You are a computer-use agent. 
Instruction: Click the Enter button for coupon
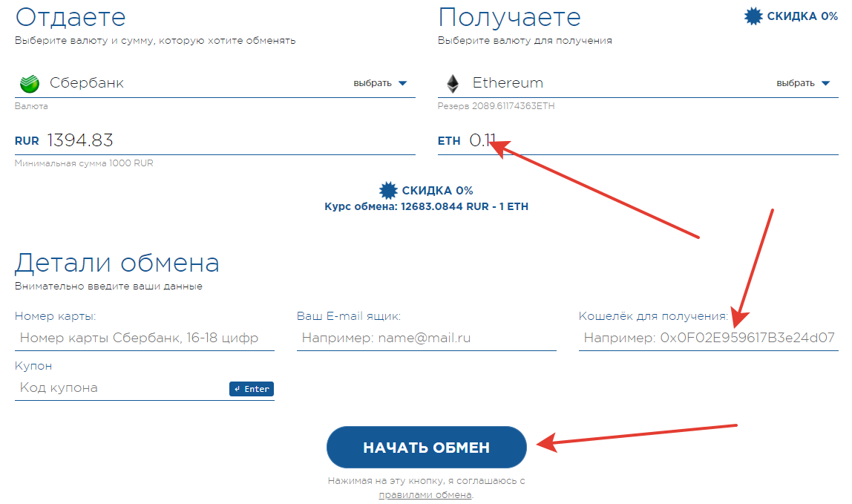pos(252,389)
